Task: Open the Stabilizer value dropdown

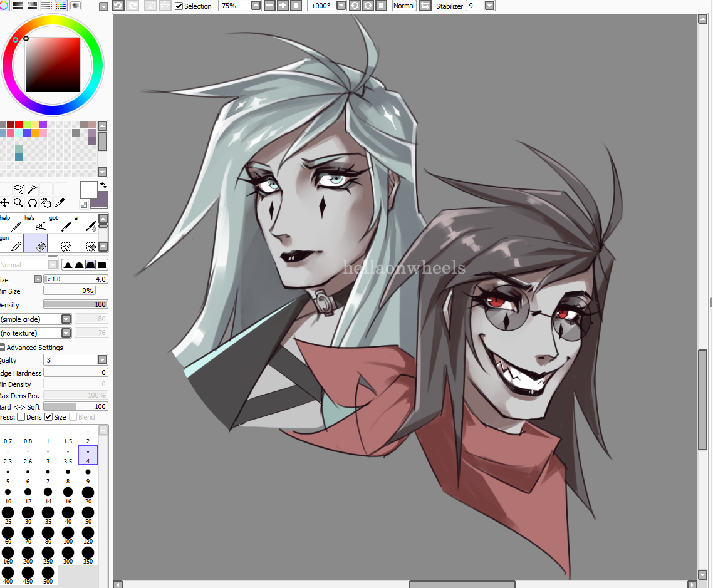Action: click(x=489, y=6)
